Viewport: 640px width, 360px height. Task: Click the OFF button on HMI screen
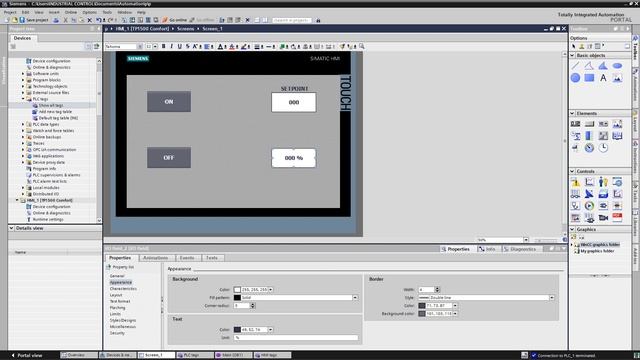click(x=169, y=158)
